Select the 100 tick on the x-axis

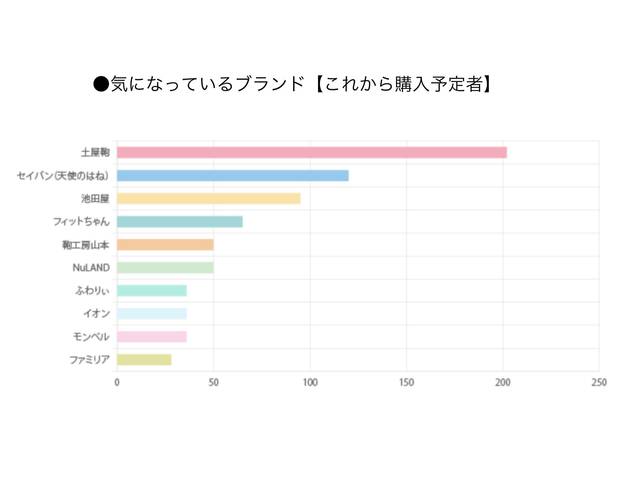310,382
